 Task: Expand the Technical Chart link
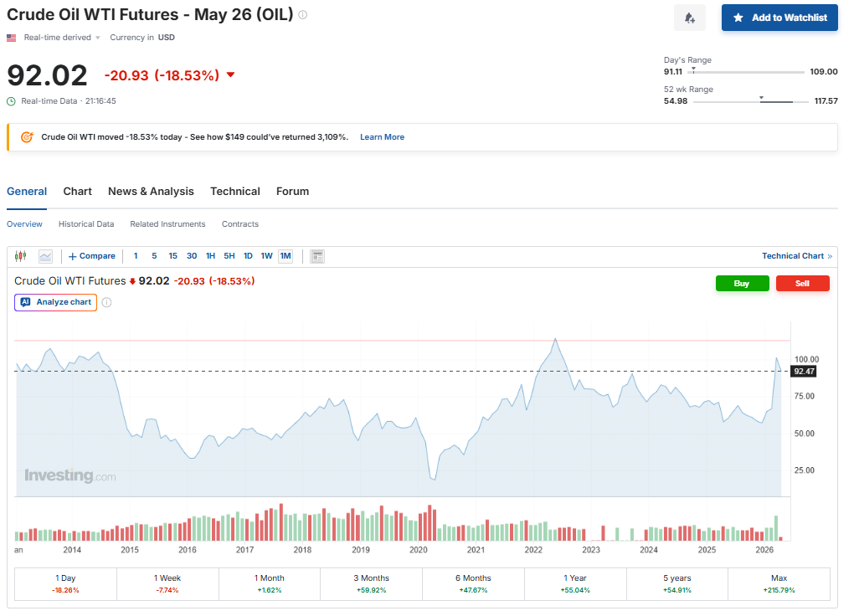pyautogui.click(x=797, y=256)
